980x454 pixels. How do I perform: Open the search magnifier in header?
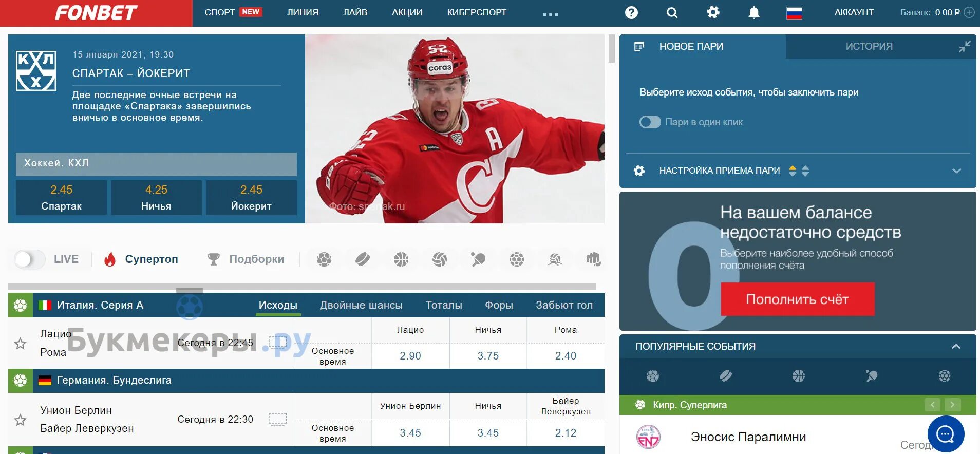(x=672, y=12)
